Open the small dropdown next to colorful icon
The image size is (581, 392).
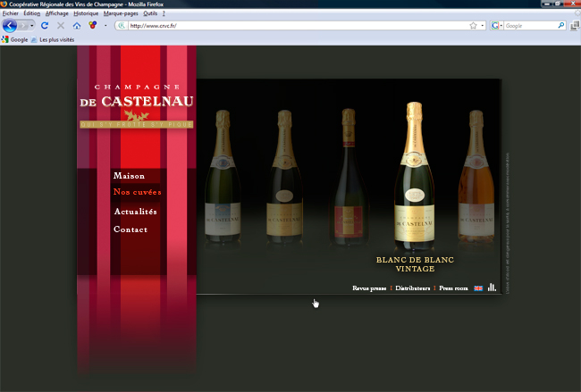pos(105,26)
